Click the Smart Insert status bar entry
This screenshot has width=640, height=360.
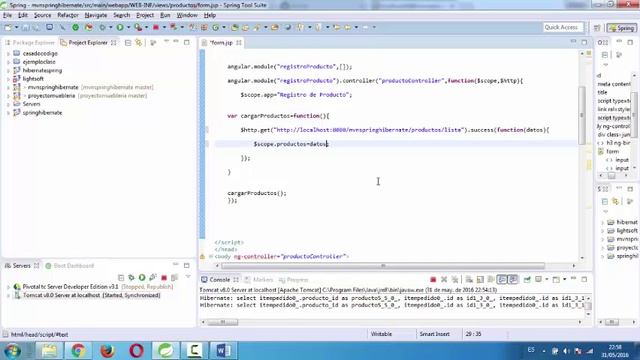(x=434, y=334)
